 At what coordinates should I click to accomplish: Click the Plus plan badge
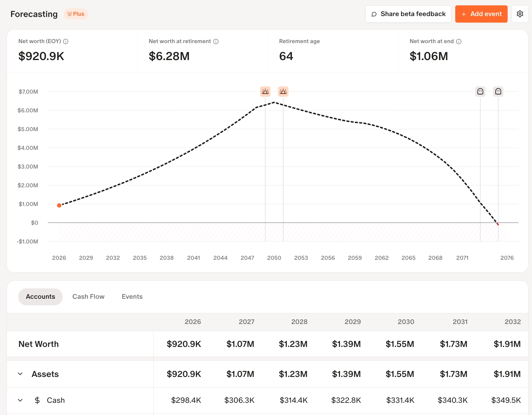coord(76,14)
